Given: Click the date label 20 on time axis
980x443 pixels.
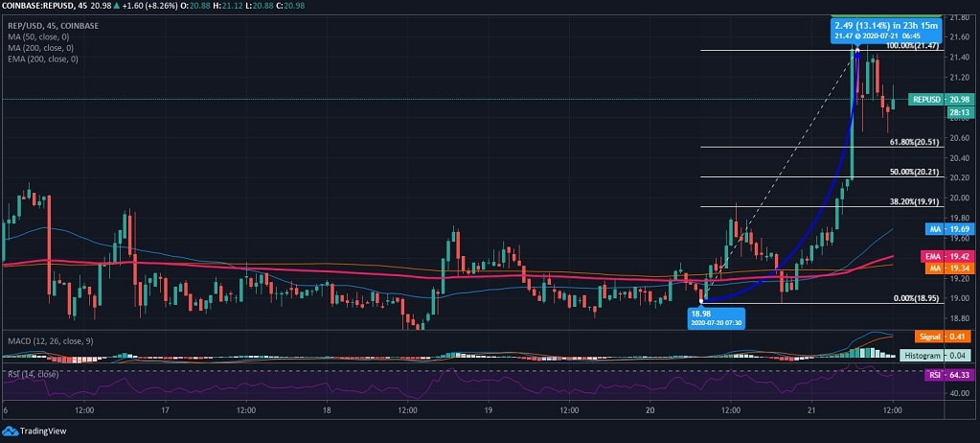Looking at the screenshot, I should [650, 411].
